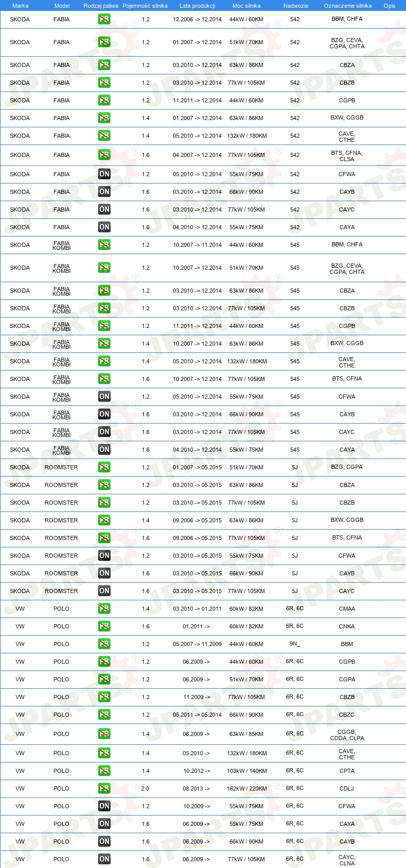This screenshot has width=406, height=868.
Task: Click the Rodzaj paliwa column header
Action: pos(101,6)
